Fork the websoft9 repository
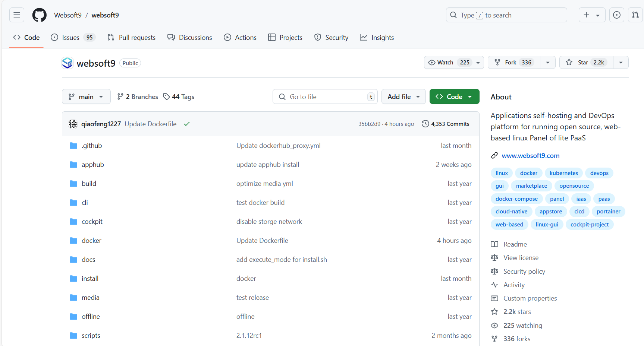 point(514,63)
